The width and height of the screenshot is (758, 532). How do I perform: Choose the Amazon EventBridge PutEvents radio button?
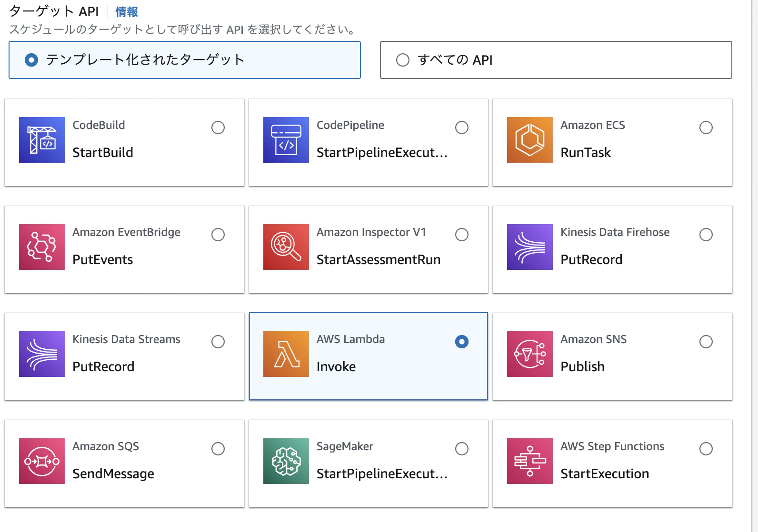coord(218,235)
